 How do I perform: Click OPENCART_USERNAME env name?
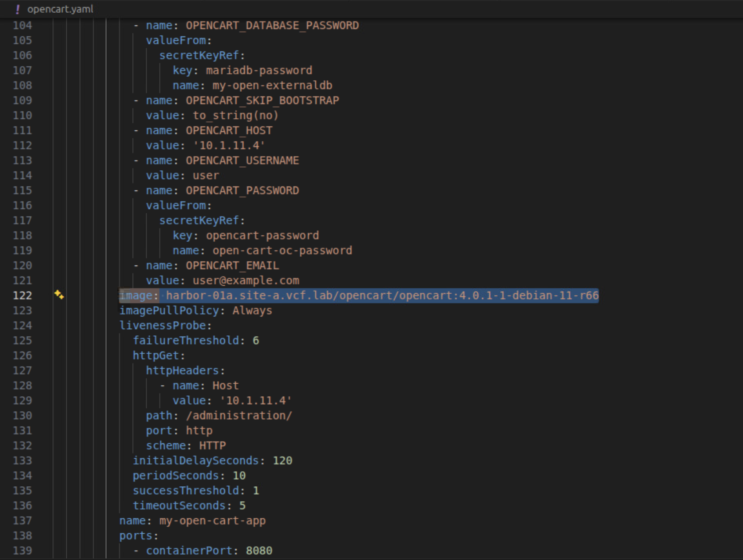point(242,160)
